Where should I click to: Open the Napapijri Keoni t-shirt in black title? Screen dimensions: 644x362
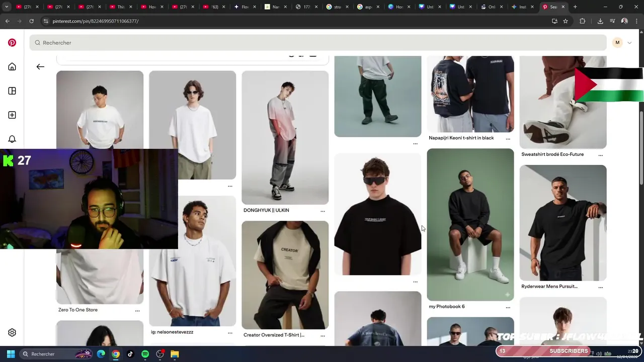461,138
